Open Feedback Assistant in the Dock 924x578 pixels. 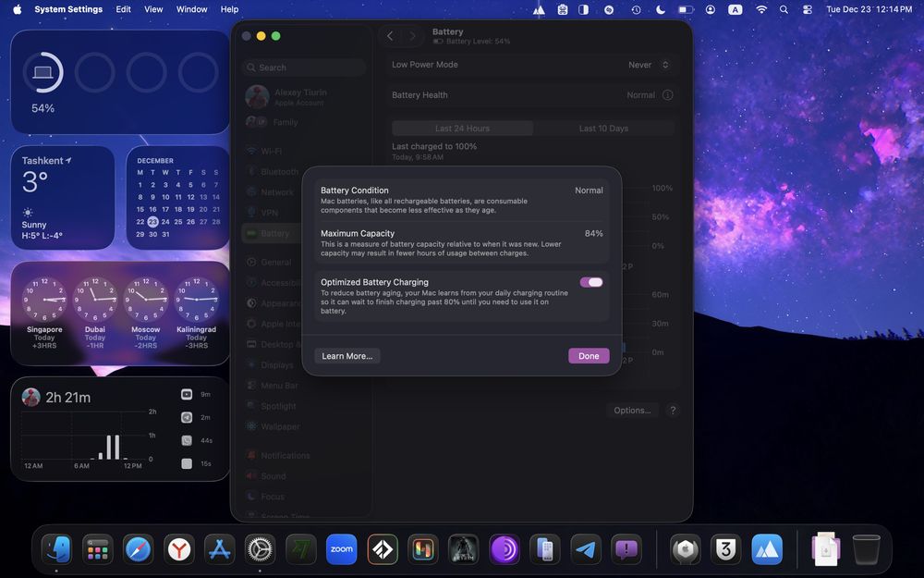(x=626, y=549)
